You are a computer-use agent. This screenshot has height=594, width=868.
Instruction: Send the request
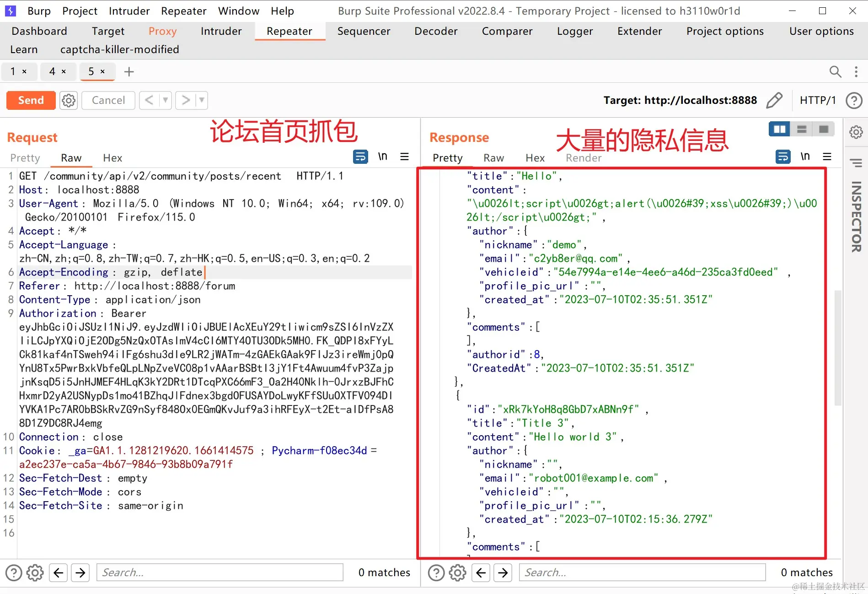click(31, 100)
